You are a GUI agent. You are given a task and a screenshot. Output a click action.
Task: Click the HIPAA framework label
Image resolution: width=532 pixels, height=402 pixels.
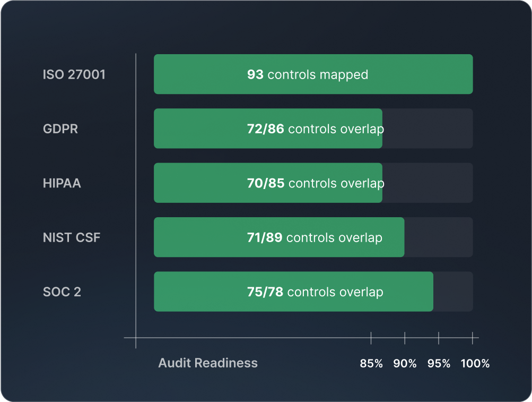[62, 183]
